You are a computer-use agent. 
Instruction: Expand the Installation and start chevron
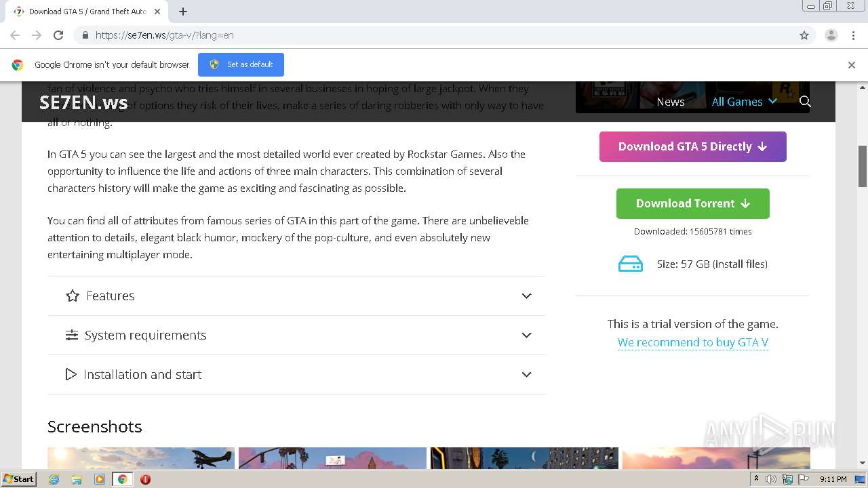point(526,375)
